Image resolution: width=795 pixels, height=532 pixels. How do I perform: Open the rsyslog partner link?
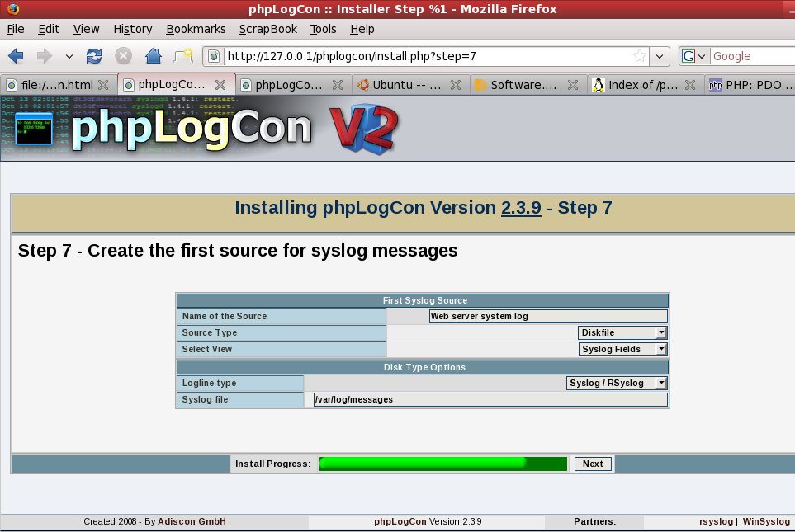(716, 521)
